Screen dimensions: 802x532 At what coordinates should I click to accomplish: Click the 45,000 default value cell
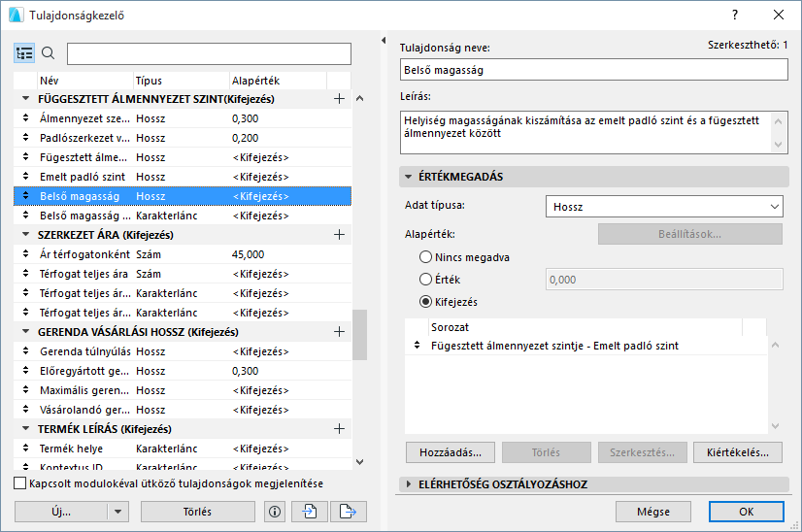[x=248, y=254]
